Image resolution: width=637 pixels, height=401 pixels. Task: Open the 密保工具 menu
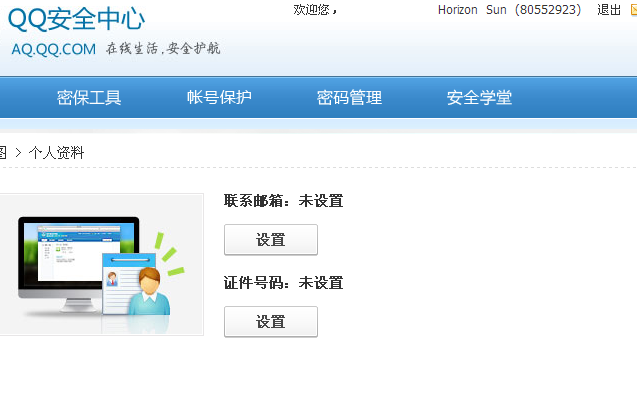(89, 98)
